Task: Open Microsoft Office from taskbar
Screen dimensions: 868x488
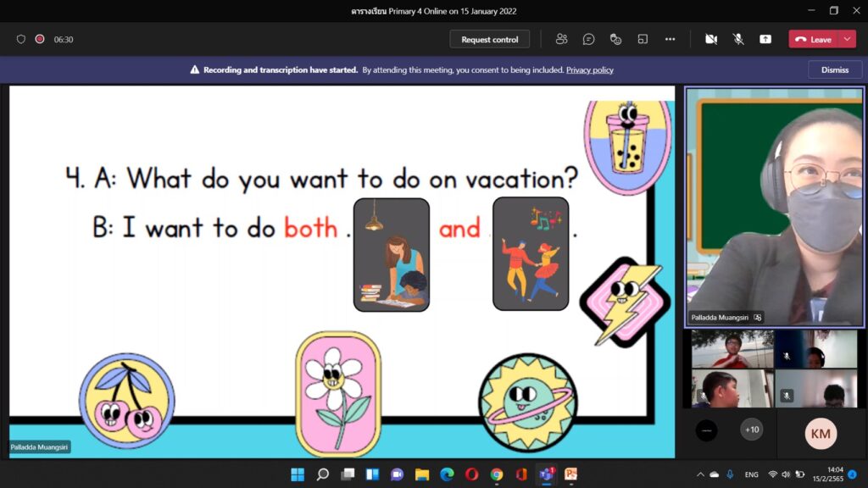Action: click(521, 474)
